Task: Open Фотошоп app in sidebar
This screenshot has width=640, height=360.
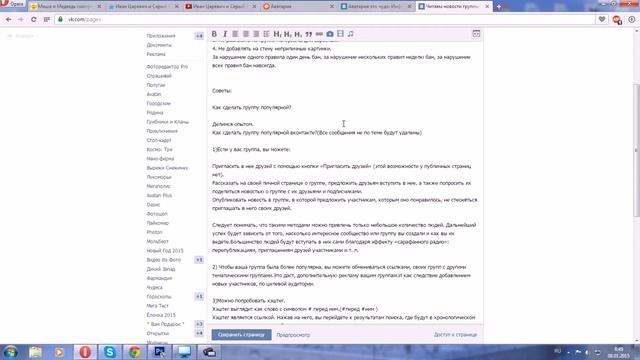Action: [x=157, y=214]
